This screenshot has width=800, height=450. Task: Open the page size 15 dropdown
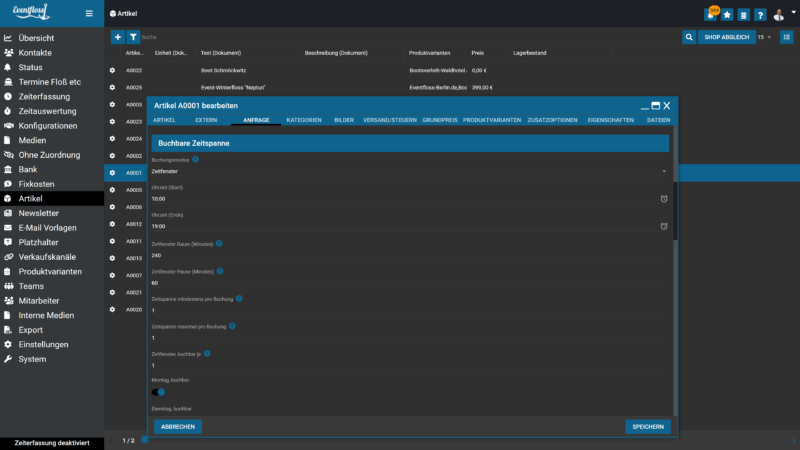coord(764,37)
